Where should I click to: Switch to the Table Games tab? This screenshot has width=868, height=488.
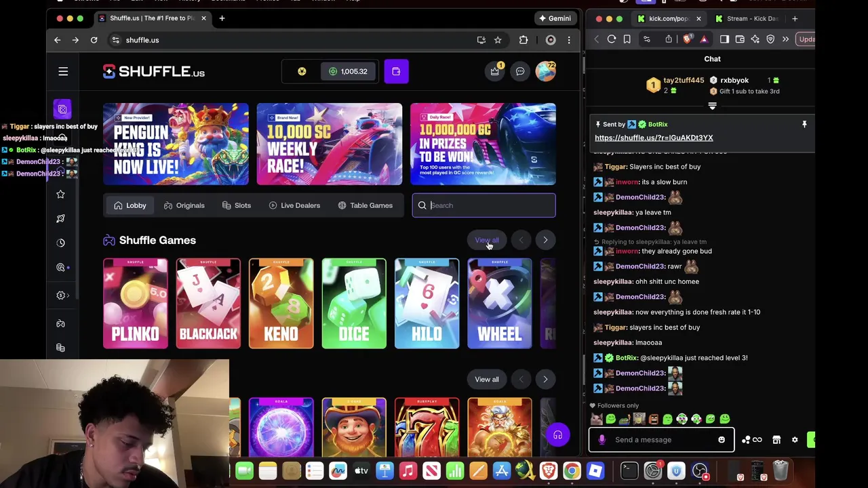365,205
